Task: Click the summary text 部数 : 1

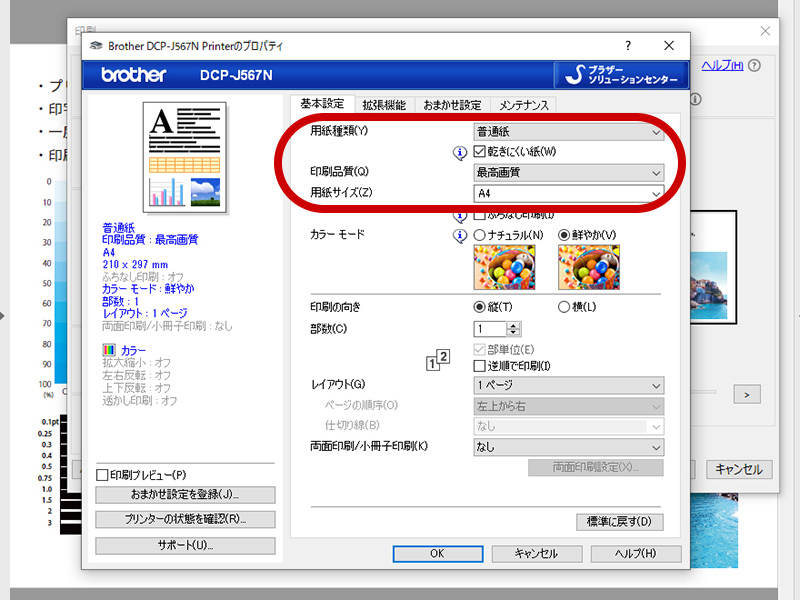Action: pos(120,302)
